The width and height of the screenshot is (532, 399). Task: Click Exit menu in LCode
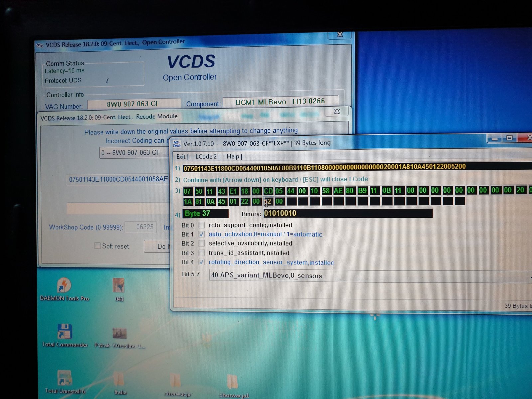click(x=181, y=156)
